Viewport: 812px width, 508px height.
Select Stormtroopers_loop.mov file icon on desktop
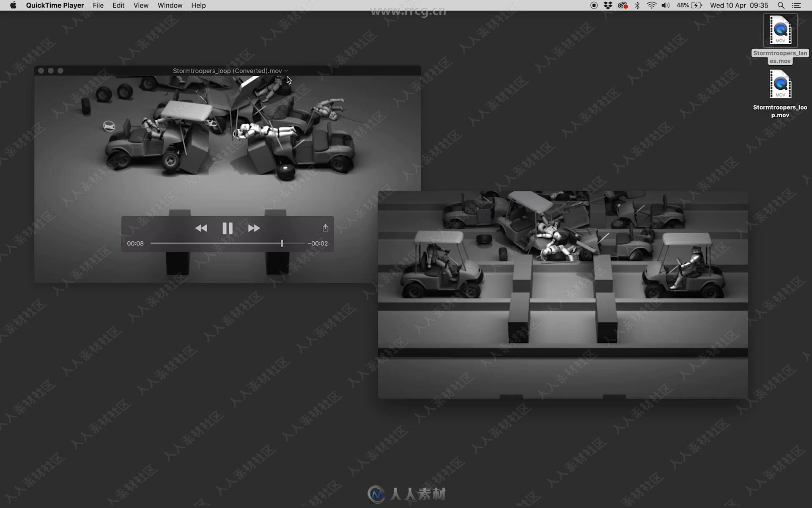coord(780,84)
